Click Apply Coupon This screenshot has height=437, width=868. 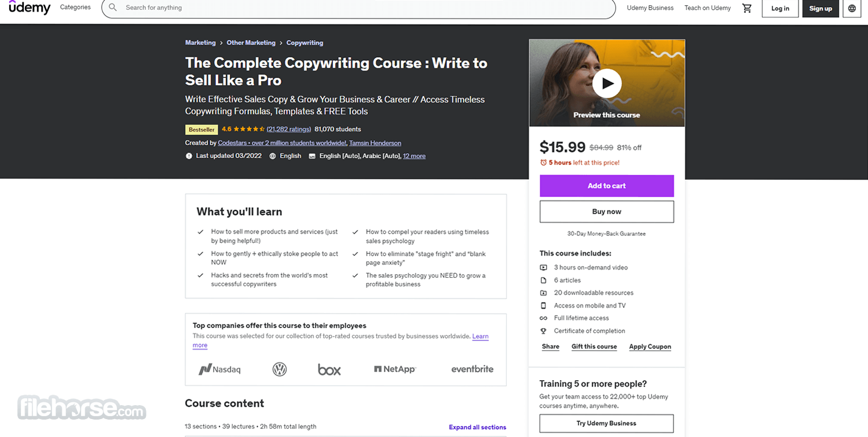click(x=650, y=347)
